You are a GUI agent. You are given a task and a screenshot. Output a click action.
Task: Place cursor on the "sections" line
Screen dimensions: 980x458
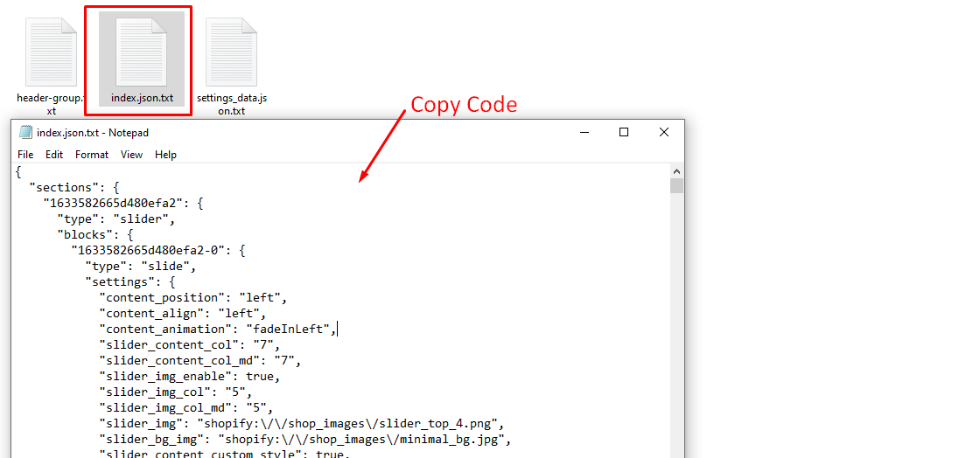click(80, 187)
